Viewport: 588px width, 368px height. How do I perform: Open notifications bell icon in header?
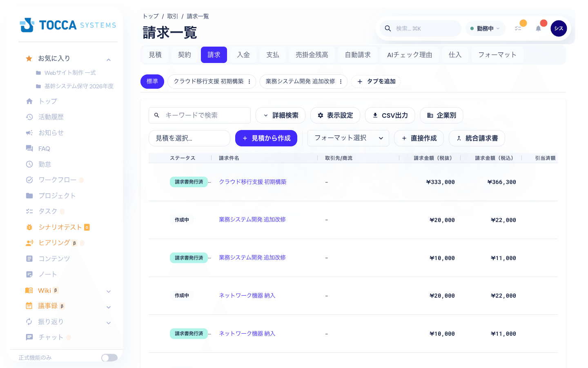(538, 29)
